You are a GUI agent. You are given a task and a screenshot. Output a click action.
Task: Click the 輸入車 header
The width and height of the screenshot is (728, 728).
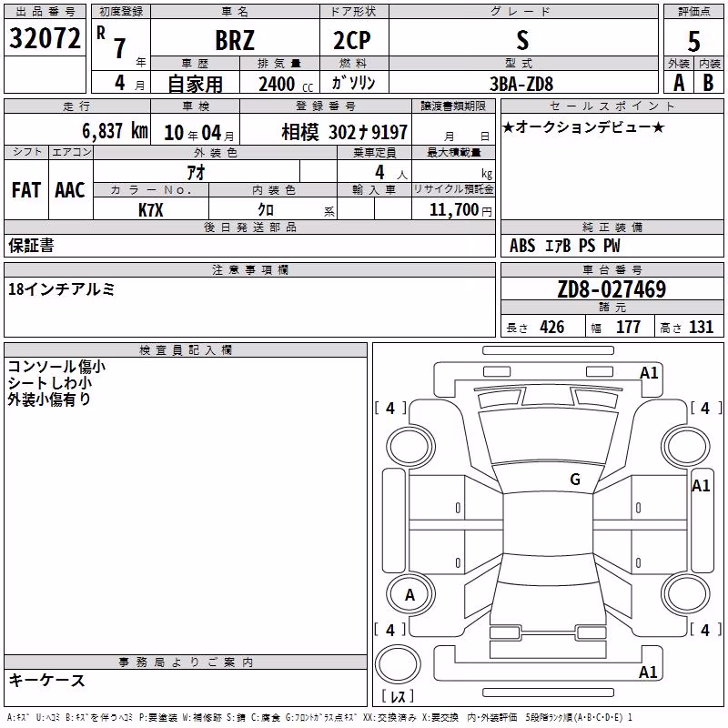(374, 189)
